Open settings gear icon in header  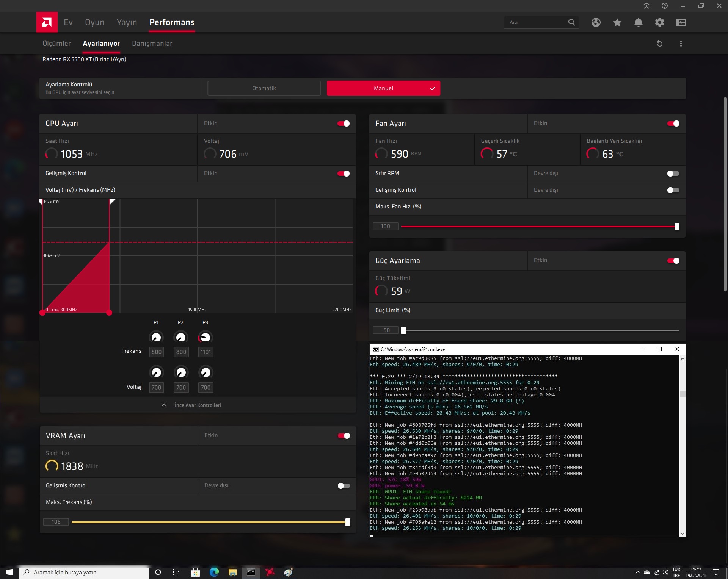click(x=659, y=22)
